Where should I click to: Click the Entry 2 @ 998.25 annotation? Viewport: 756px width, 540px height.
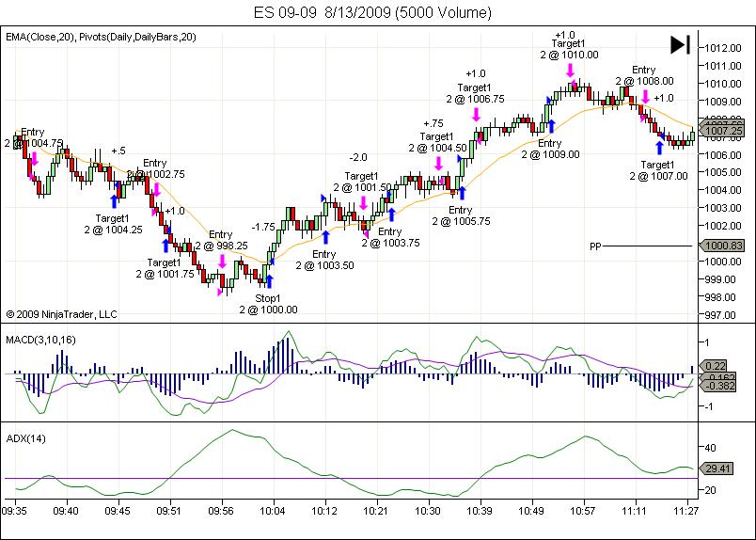(221, 240)
